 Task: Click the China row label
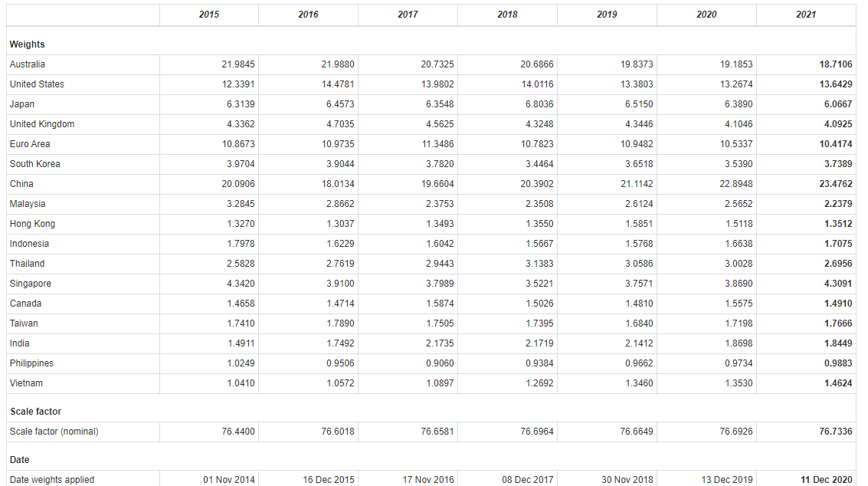(x=21, y=184)
